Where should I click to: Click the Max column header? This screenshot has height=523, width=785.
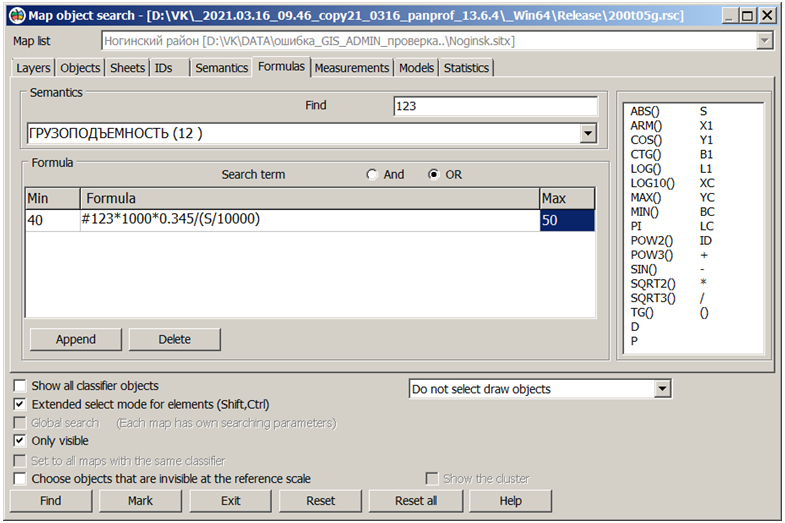(x=567, y=199)
